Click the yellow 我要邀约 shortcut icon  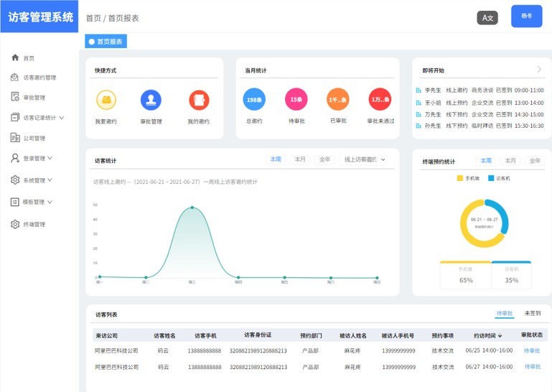point(106,100)
